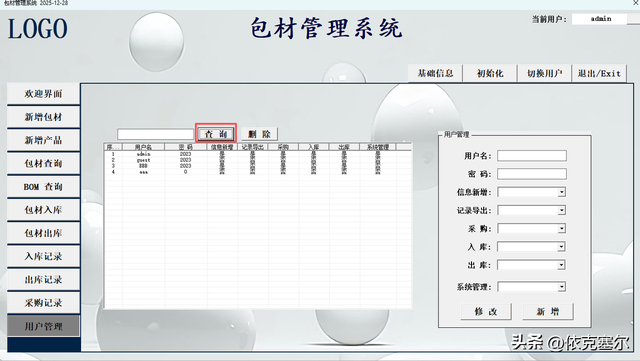
Task: Click the 记录导出 column header
Action: pos(253,147)
